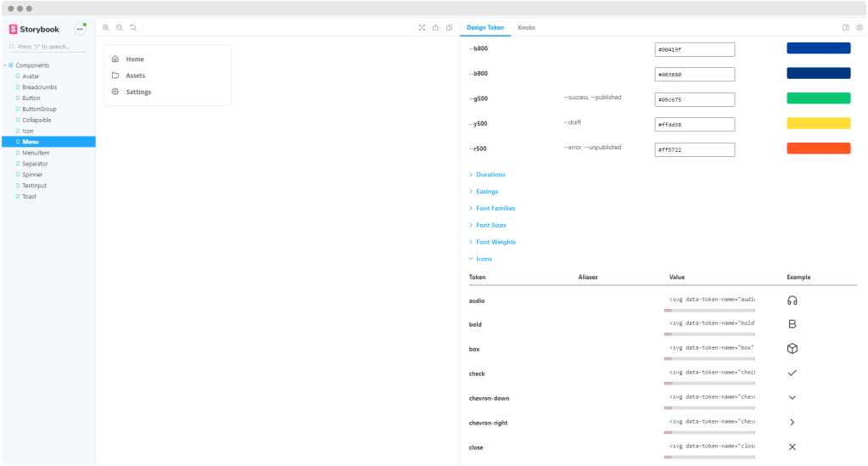Expand the Durations token section

click(x=490, y=175)
